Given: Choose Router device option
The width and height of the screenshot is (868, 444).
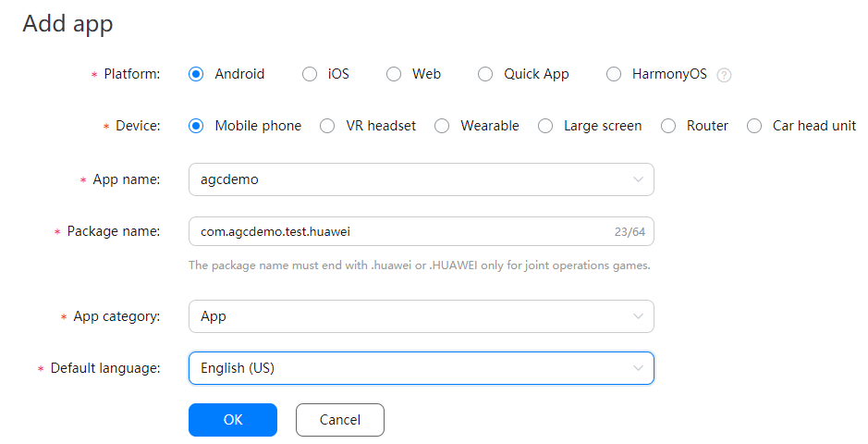Looking at the screenshot, I should [668, 126].
